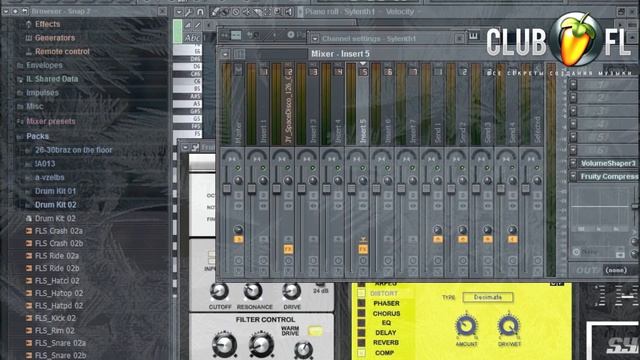Mute the Master mixer track LED
The image size is (640, 360).
(x=238, y=168)
